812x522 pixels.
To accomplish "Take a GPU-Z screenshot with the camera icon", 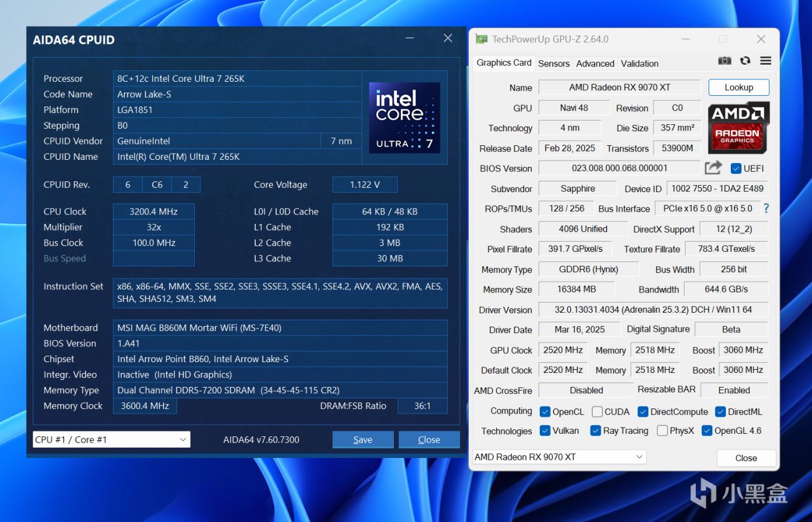I will [724, 61].
